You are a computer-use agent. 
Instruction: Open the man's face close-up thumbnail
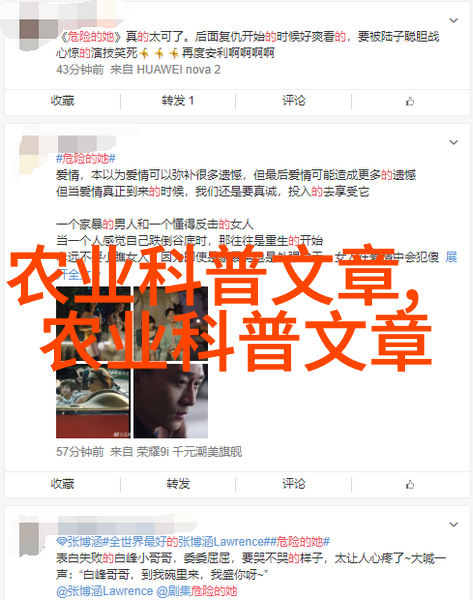171,401
